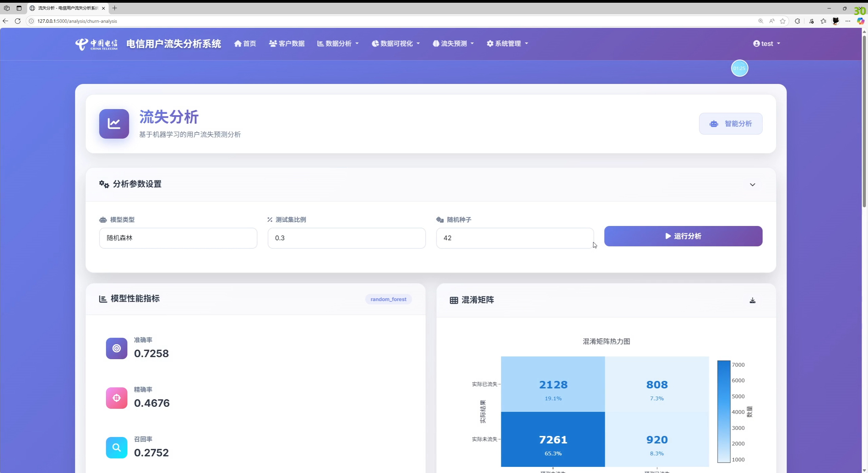The width and height of the screenshot is (868, 473).
Task: Click the 准确率 target icon
Action: [116, 348]
